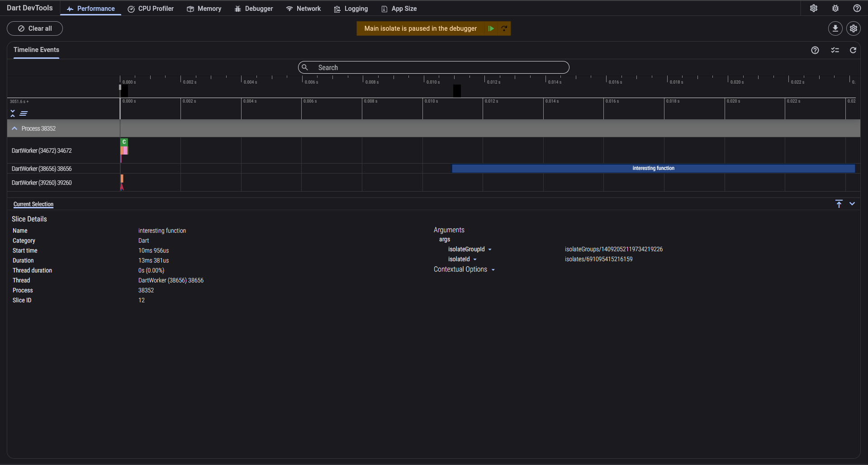Viewport: 868px width, 465px height.
Task: Refresh the timeline events
Action: pos(853,50)
